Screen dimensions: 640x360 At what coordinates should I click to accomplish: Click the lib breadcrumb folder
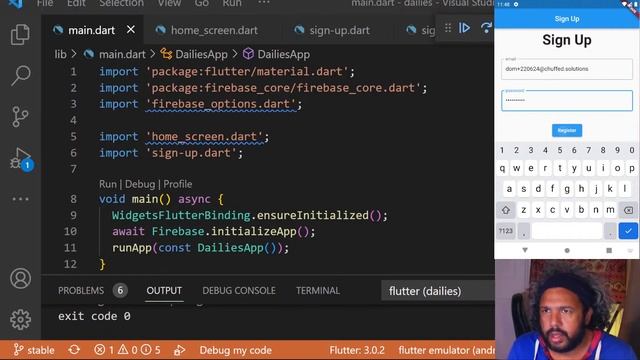(60, 54)
